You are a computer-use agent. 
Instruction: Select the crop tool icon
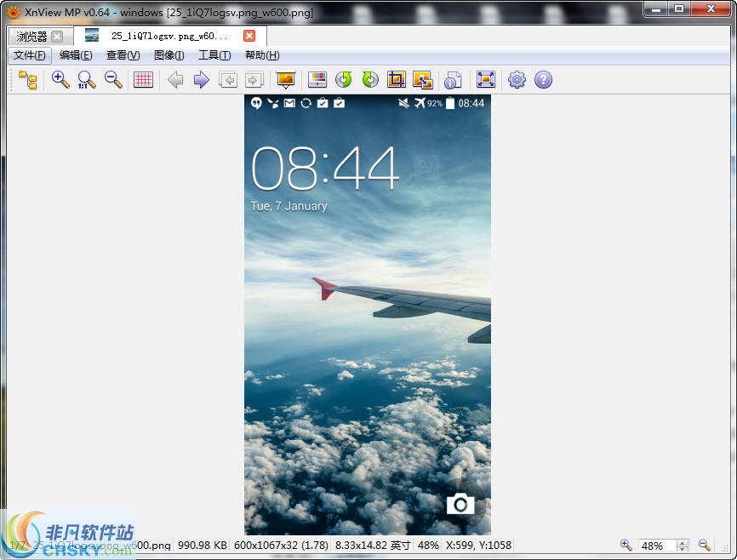click(396, 80)
